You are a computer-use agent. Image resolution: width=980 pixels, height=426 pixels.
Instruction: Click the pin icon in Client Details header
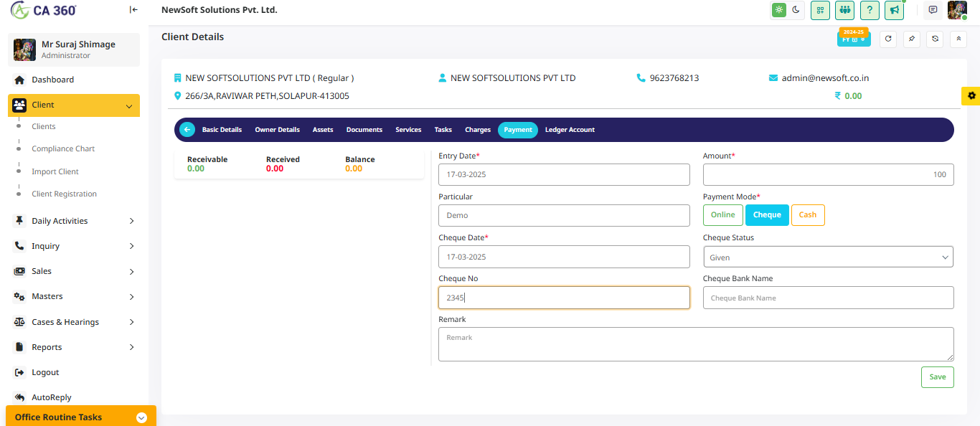tap(911, 39)
